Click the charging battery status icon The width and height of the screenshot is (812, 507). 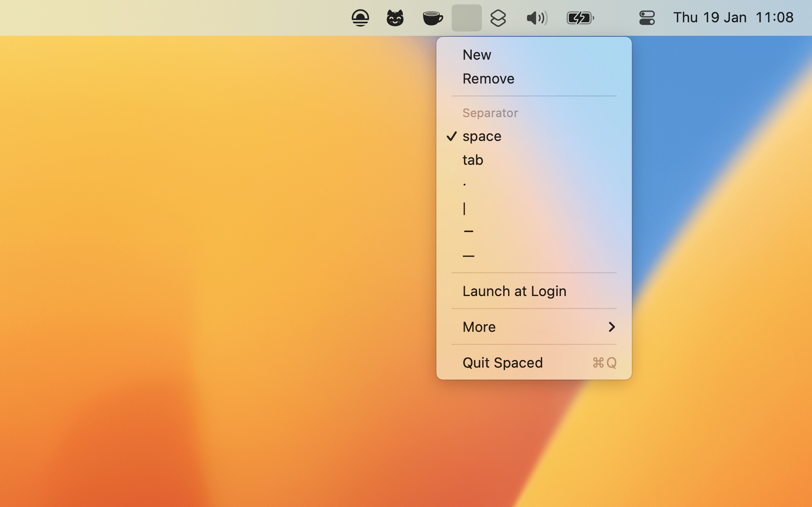pos(580,17)
